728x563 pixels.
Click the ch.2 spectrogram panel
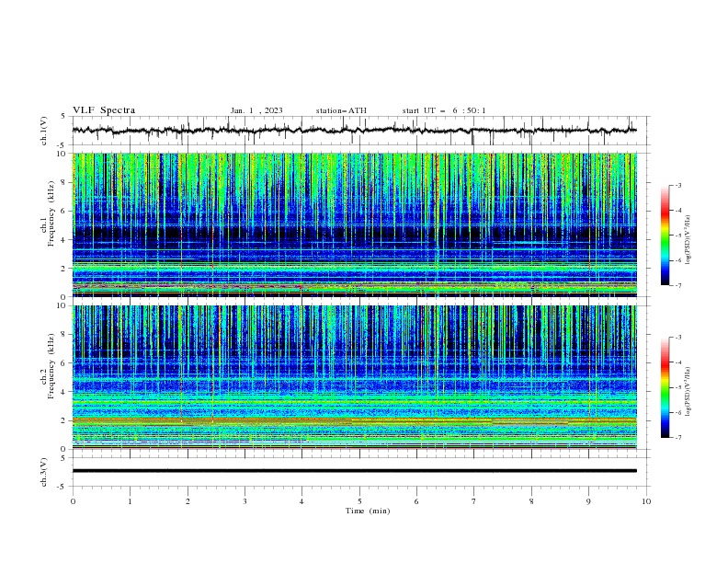[x=355, y=377]
